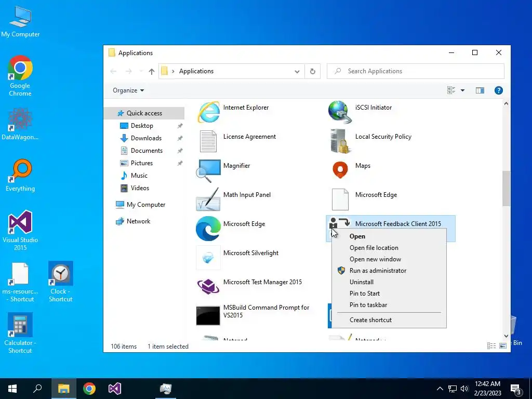
Task: Switch to large icons view in status bar
Action: coord(503,345)
